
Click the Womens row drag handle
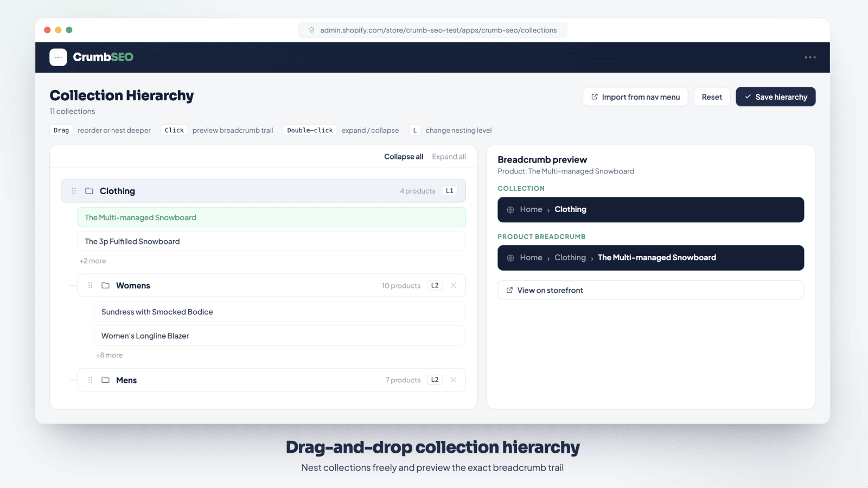click(x=90, y=285)
